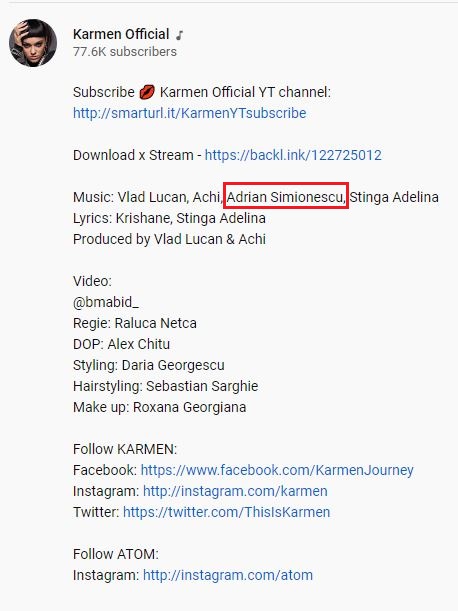Open the twitter.com/ThisIsKarmen link
This screenshot has width=458, height=611.
coord(226,512)
